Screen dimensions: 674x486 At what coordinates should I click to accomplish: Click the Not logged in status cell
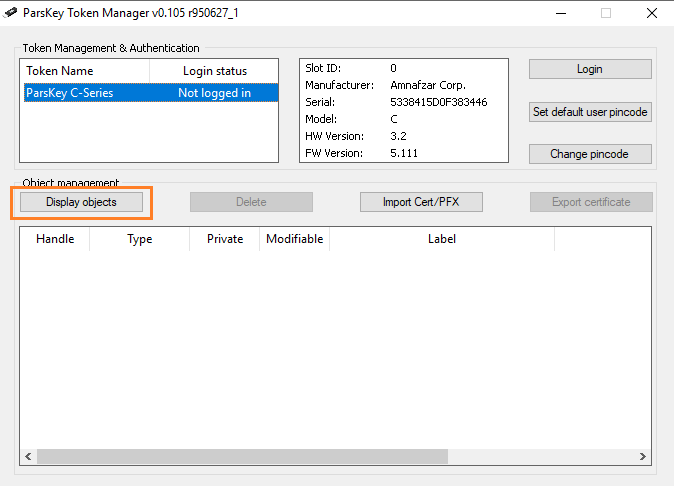pyautogui.click(x=214, y=93)
